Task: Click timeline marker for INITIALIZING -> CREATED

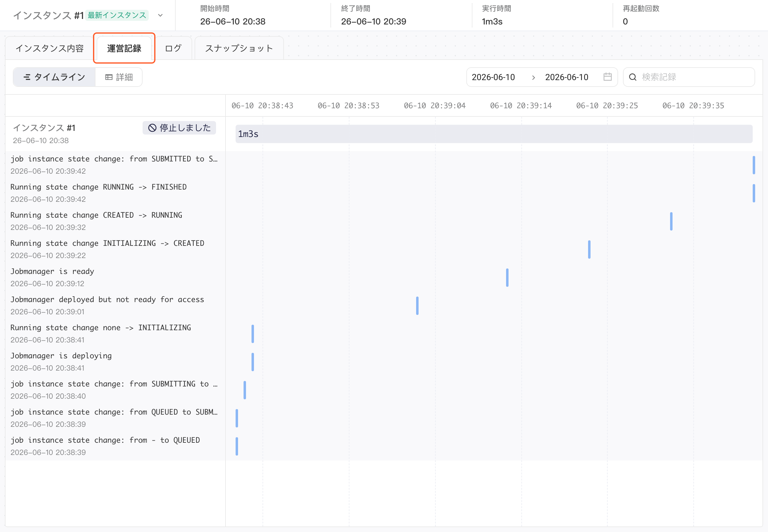Action: click(589, 249)
